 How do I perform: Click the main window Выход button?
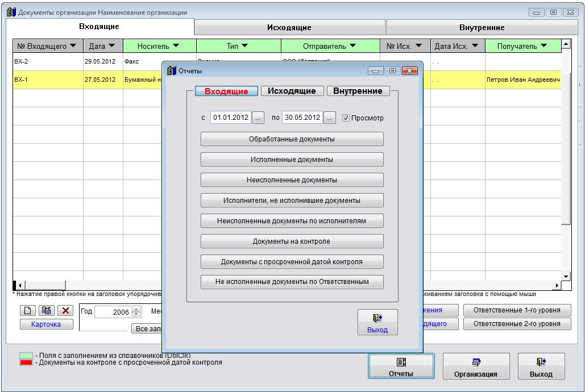(x=541, y=366)
